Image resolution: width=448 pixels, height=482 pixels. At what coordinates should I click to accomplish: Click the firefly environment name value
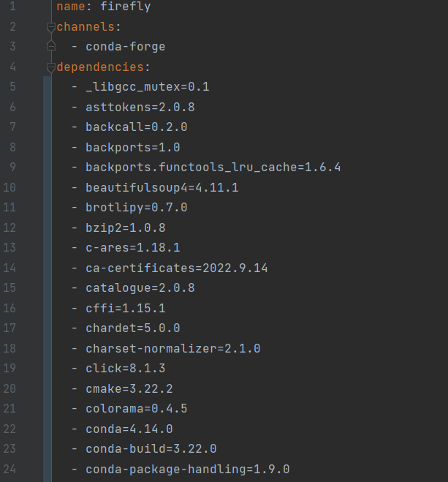[x=126, y=7]
